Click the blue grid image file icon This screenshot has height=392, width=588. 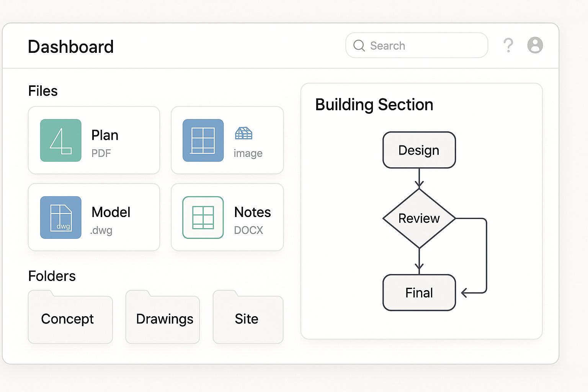[203, 140]
